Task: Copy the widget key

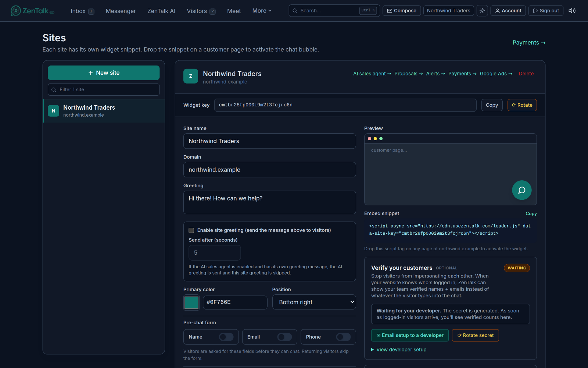Action: click(x=492, y=105)
